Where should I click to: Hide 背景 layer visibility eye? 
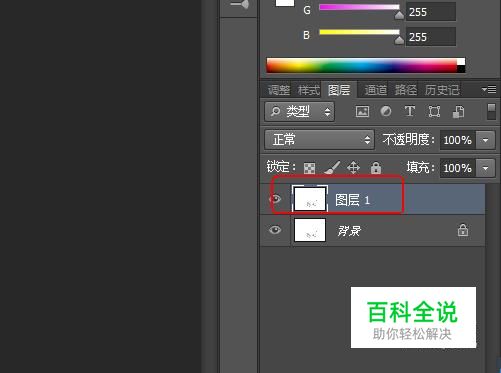pos(275,230)
